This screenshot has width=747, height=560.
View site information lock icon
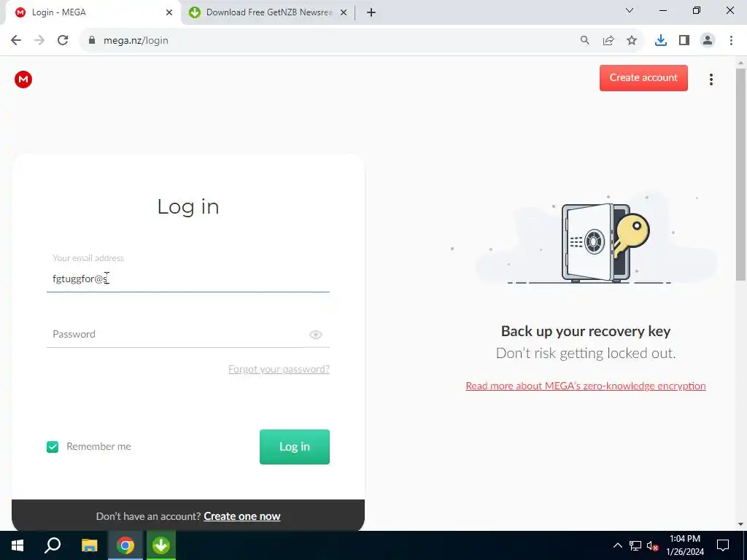[x=93, y=41]
